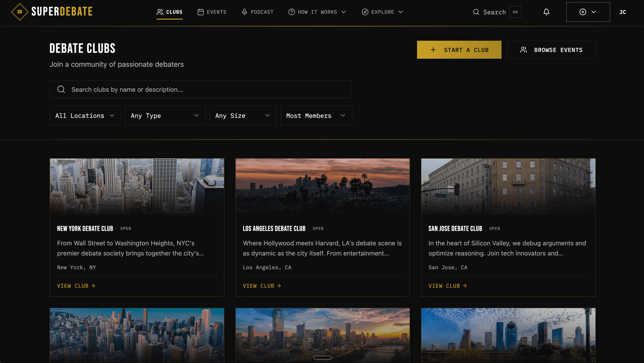Open the notifications bell
Viewport: 644px width, 363px height.
[546, 12]
